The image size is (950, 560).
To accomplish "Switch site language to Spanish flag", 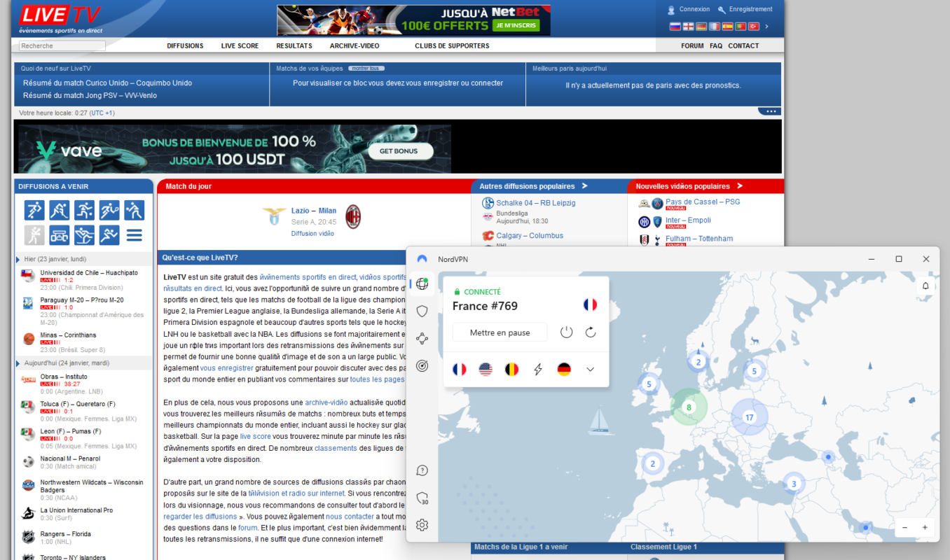I will pos(727,27).
